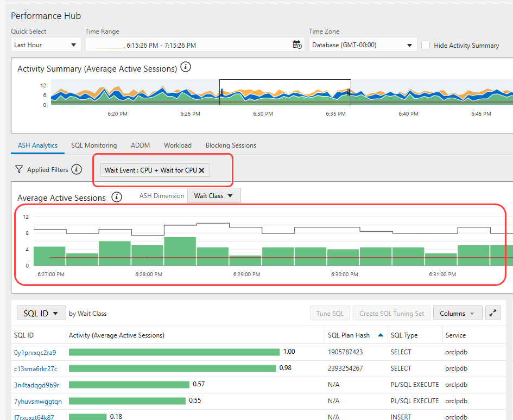This screenshot has height=420, width=513.
Task: Open the Time Range calendar picker icon
Action: 297,45
